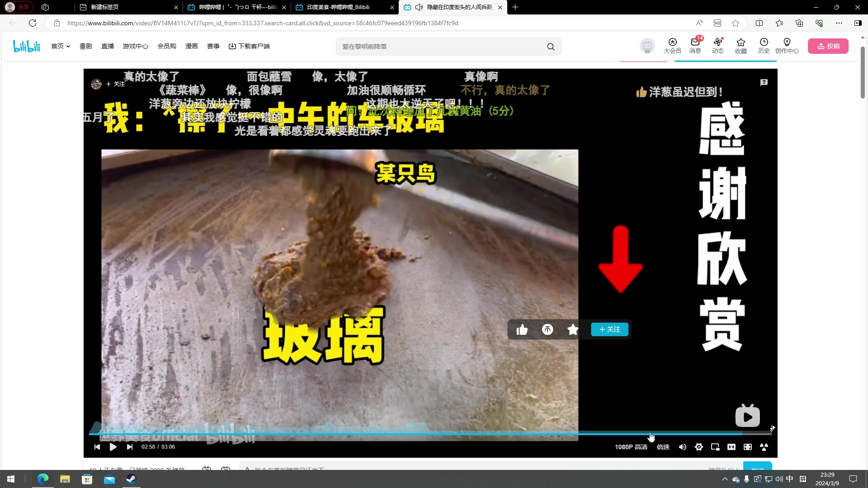The width and height of the screenshot is (868, 488).
Task: Follow the uploader via the +关注 button
Action: 609,329
